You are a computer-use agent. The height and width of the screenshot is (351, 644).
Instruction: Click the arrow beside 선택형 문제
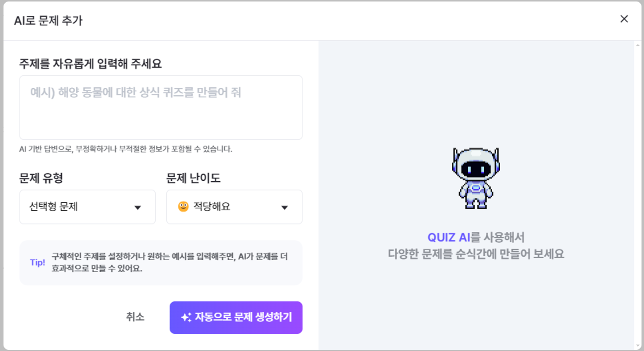point(137,208)
